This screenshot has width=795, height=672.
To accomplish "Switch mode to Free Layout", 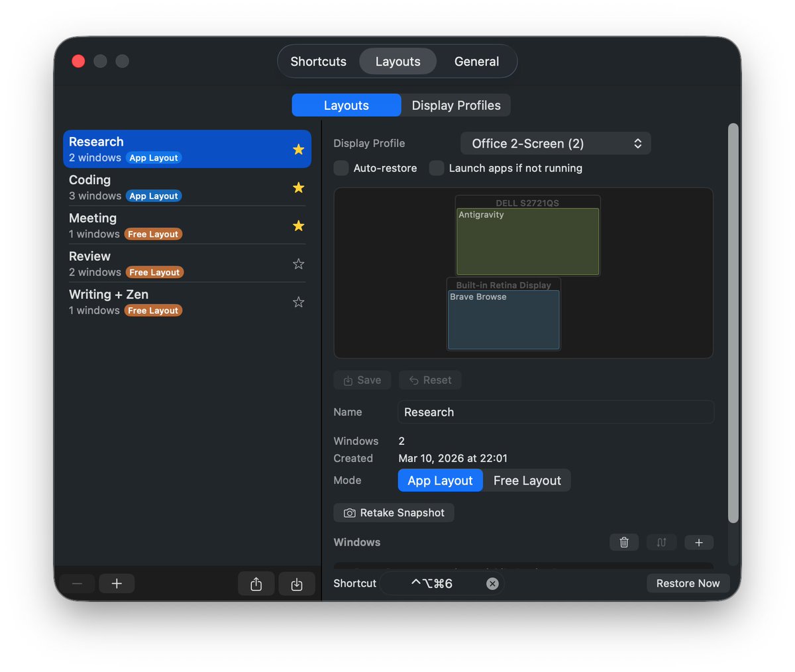I will (x=527, y=481).
